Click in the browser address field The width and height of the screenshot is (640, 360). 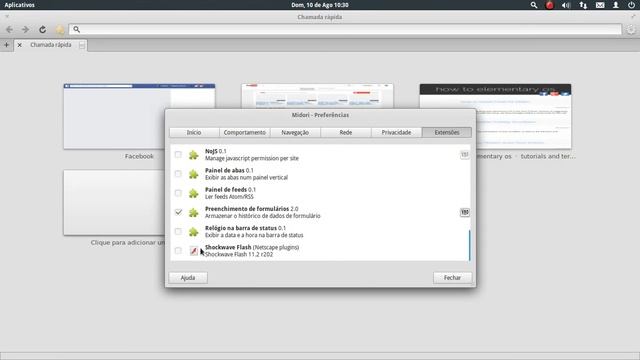pos(345,29)
